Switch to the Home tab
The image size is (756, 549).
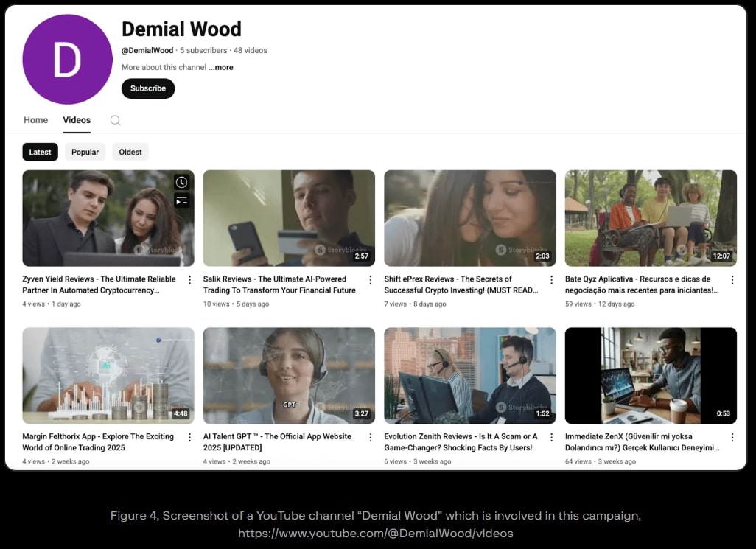(35, 120)
